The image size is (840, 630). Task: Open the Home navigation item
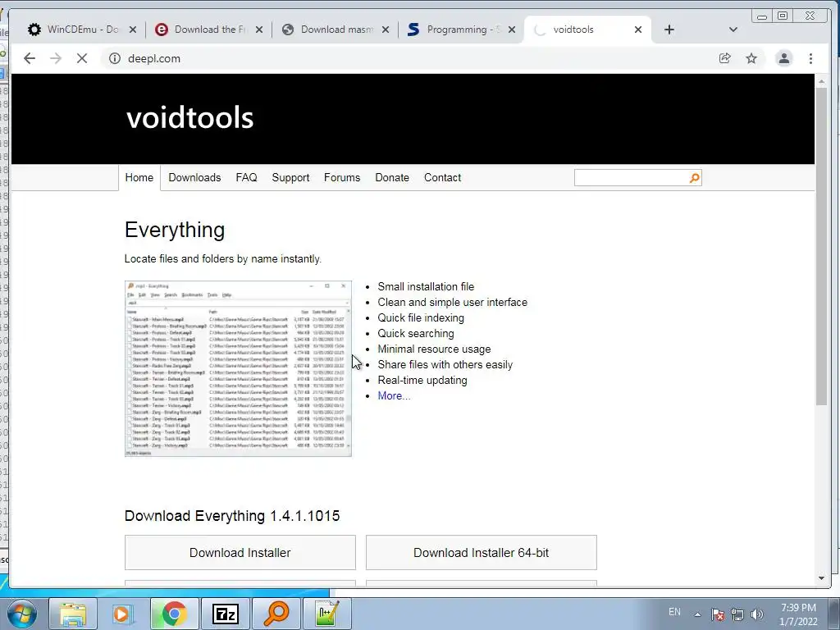[x=139, y=177]
